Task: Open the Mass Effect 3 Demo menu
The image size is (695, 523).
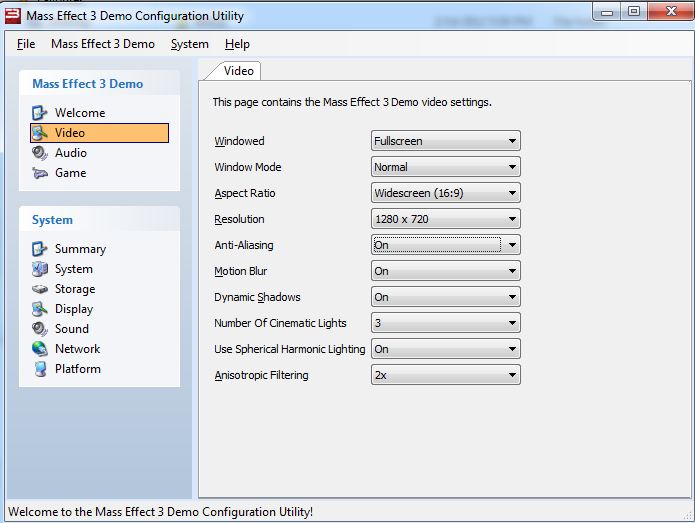Action: 103,44
